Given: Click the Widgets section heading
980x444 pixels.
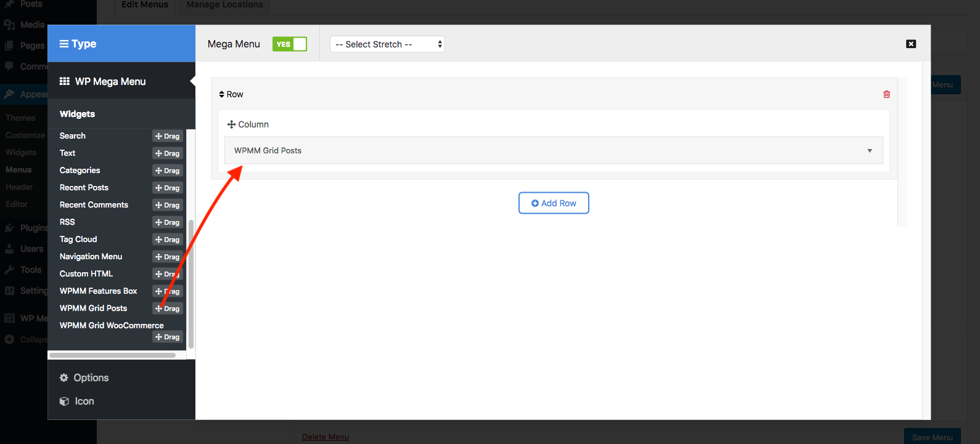Looking at the screenshot, I should point(77,114).
